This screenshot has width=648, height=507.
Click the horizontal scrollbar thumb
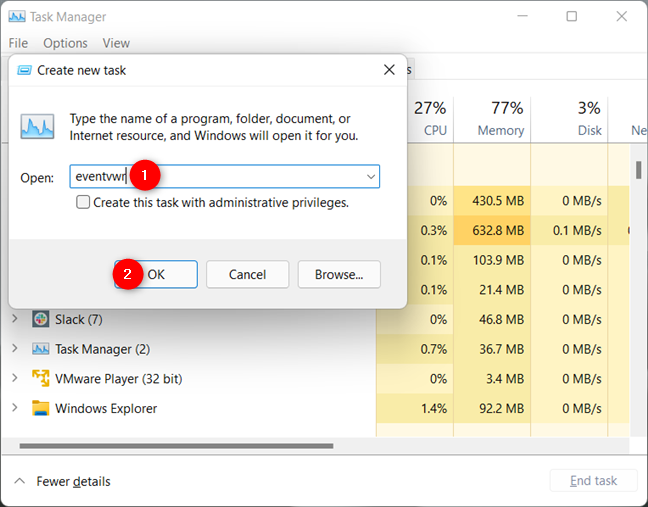pos(176,446)
